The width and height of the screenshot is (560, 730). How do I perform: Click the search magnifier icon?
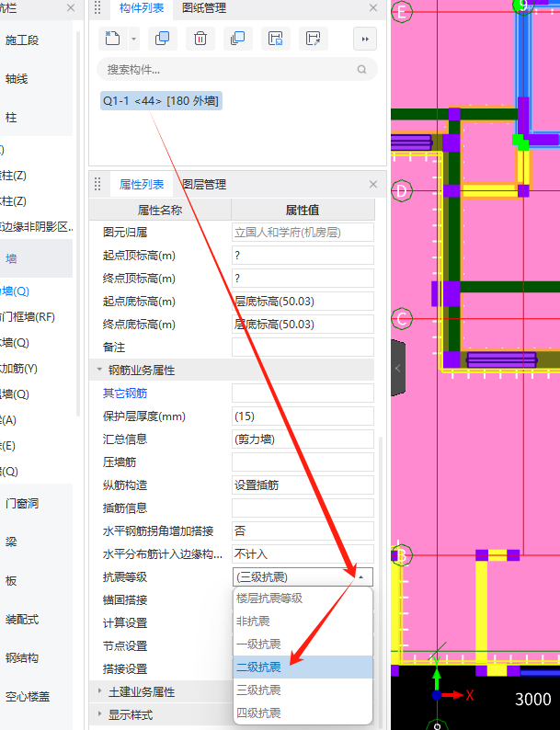tap(361, 70)
